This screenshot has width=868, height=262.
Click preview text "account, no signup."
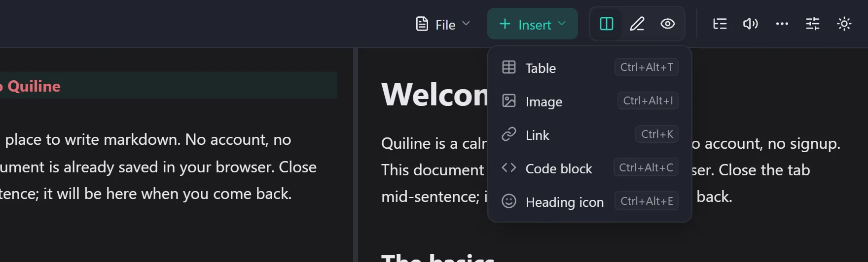(x=773, y=143)
